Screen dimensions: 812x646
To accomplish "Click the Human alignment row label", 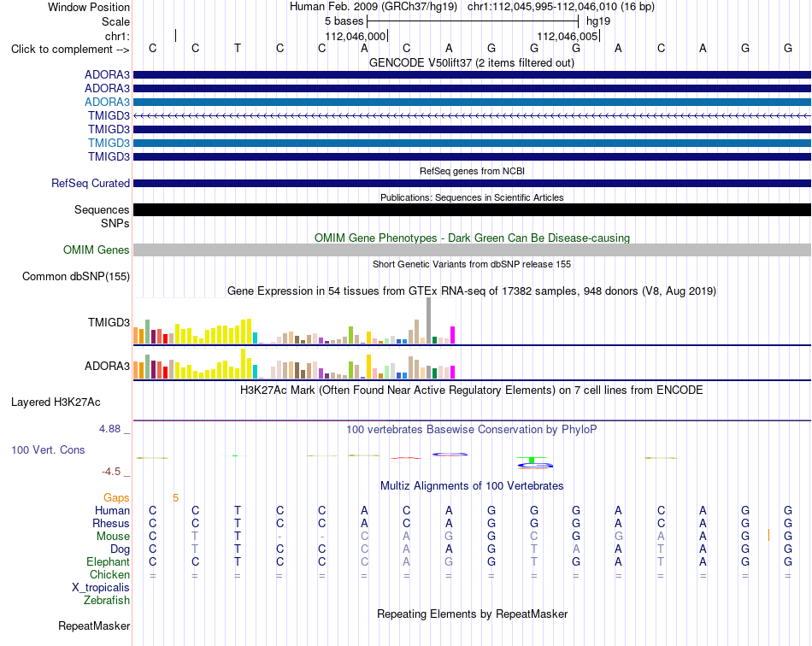I will pos(112,510).
